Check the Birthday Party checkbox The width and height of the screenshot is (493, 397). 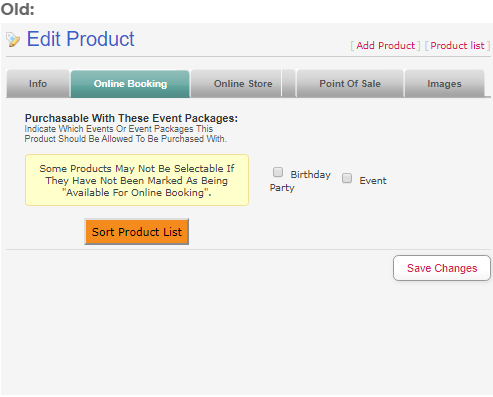click(x=278, y=172)
